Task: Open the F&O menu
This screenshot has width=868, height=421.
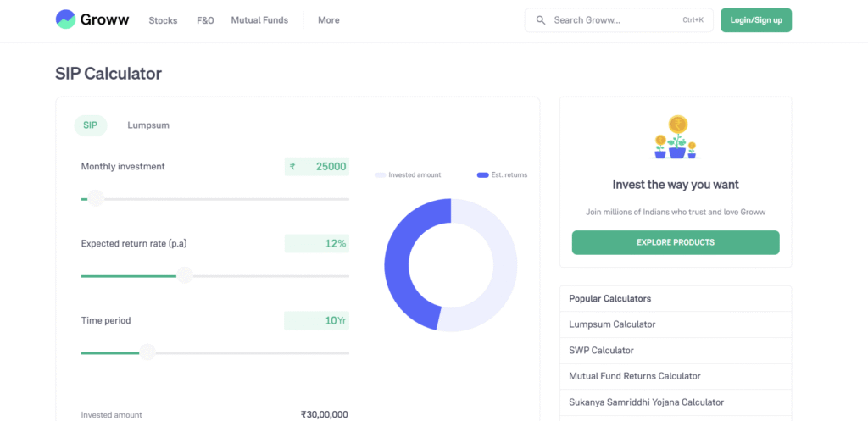Action: 205,20
